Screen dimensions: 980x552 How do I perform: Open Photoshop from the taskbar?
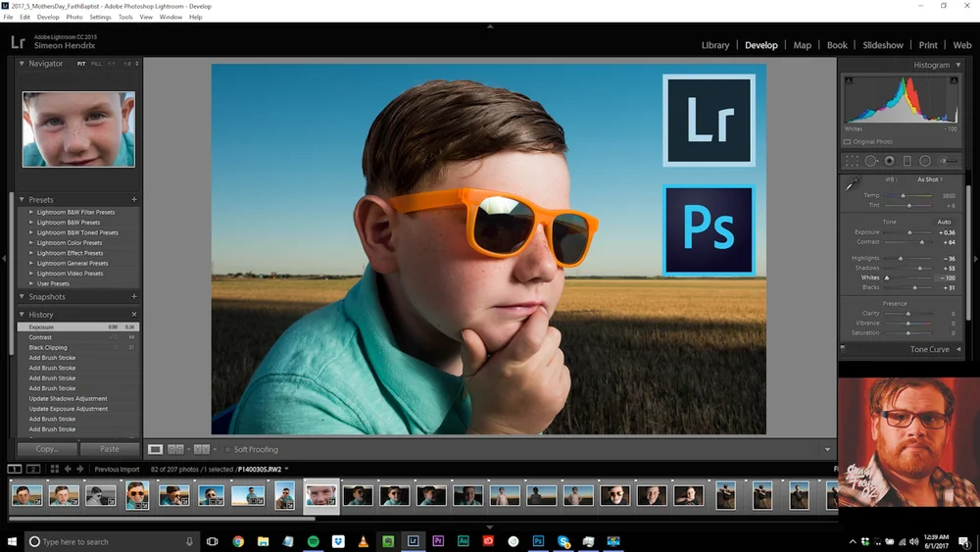[538, 541]
